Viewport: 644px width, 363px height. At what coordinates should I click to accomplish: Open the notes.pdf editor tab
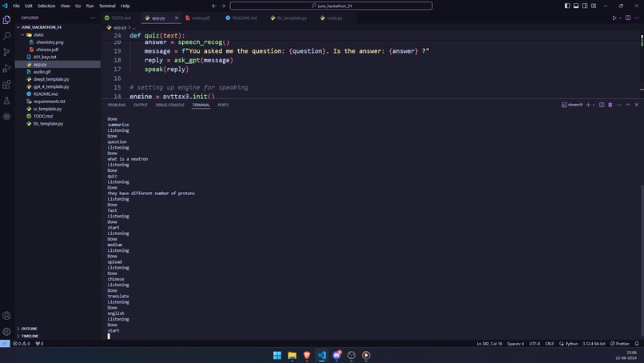(201, 18)
